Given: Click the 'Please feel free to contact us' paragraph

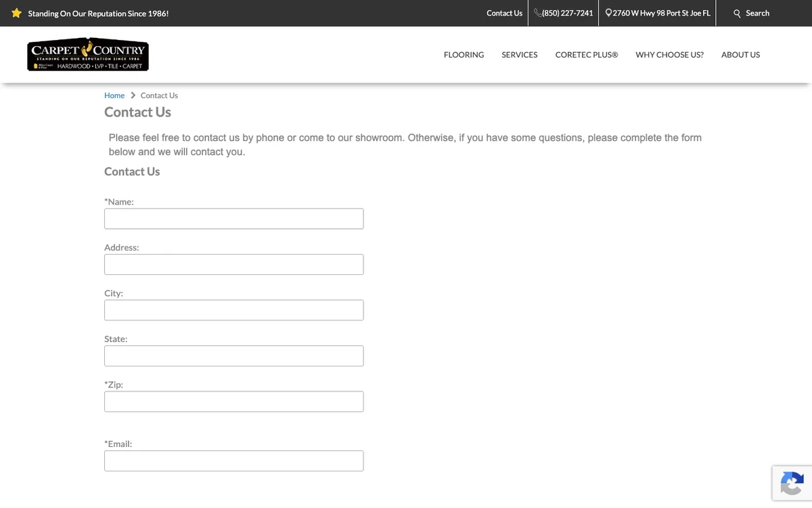Looking at the screenshot, I should 405,144.
